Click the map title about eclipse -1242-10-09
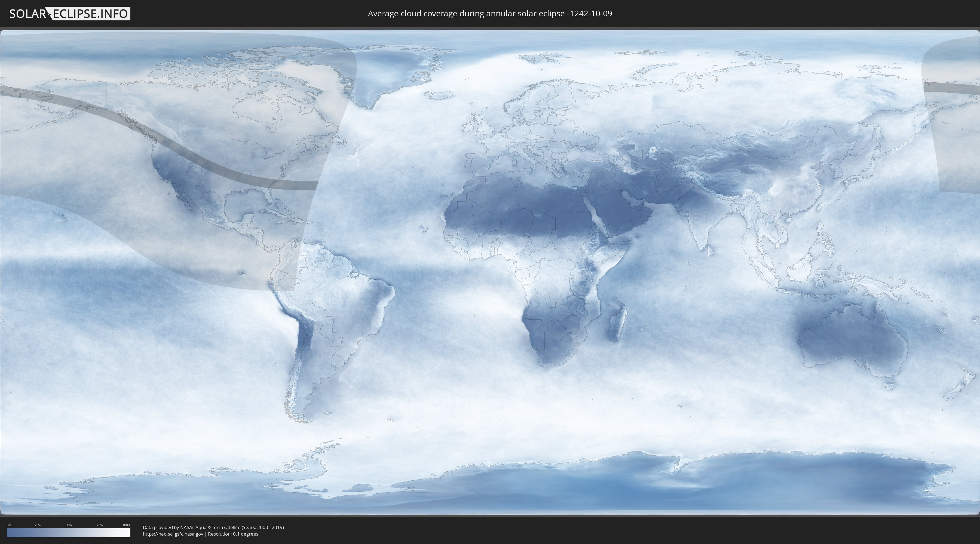Screen dimensions: 980x544 (490, 14)
